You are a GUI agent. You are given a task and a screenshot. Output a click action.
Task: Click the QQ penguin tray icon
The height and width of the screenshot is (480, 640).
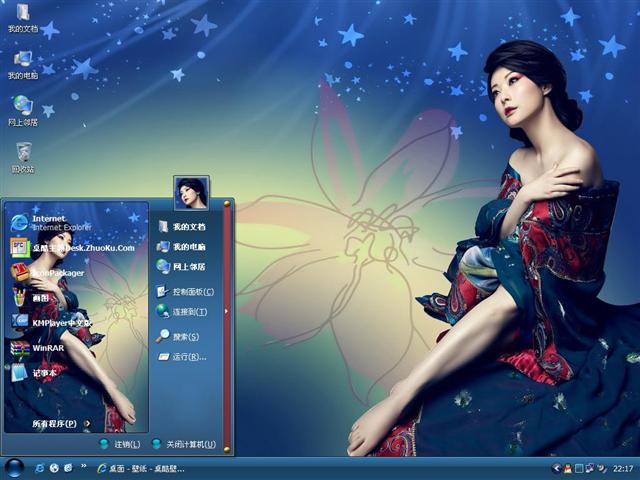(567, 469)
